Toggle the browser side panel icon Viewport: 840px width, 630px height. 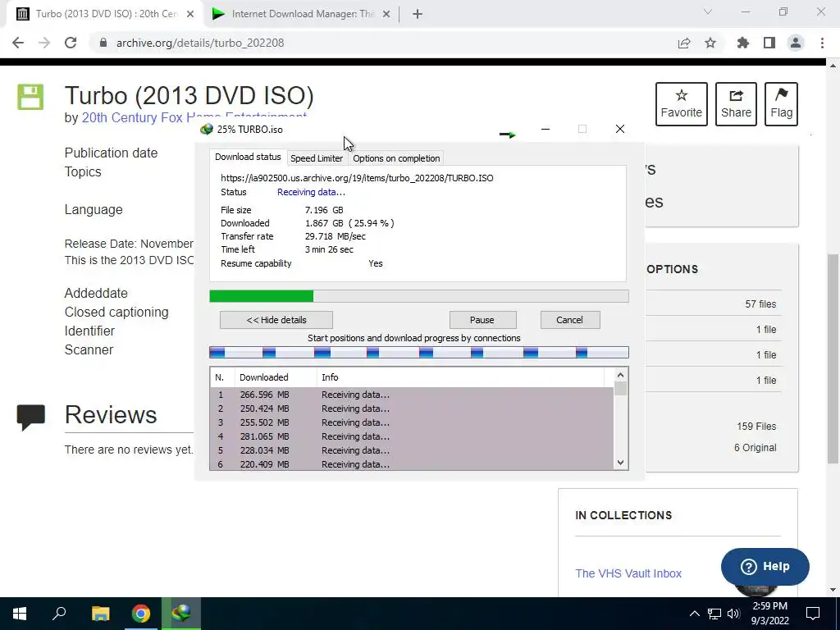pyautogui.click(x=769, y=43)
